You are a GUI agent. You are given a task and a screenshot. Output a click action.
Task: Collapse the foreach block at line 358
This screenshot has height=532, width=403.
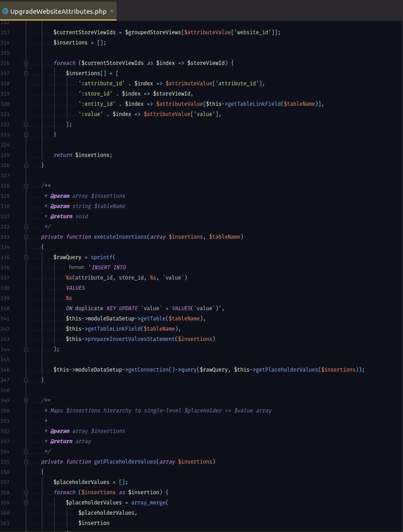[x=26, y=492]
